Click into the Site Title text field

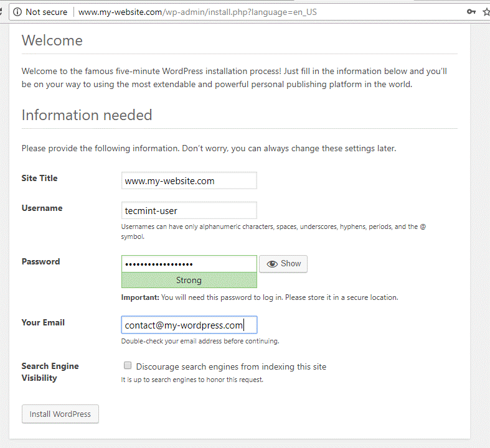point(189,180)
